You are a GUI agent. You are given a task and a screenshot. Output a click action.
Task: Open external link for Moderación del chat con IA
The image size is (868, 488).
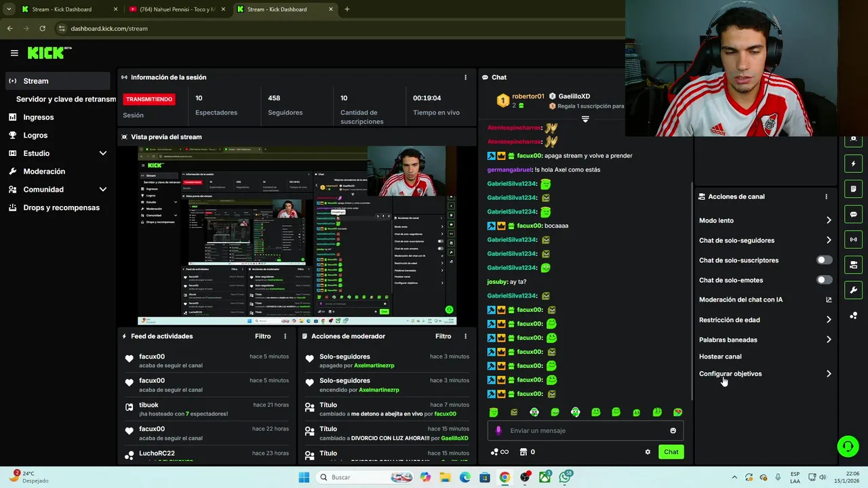click(x=829, y=300)
